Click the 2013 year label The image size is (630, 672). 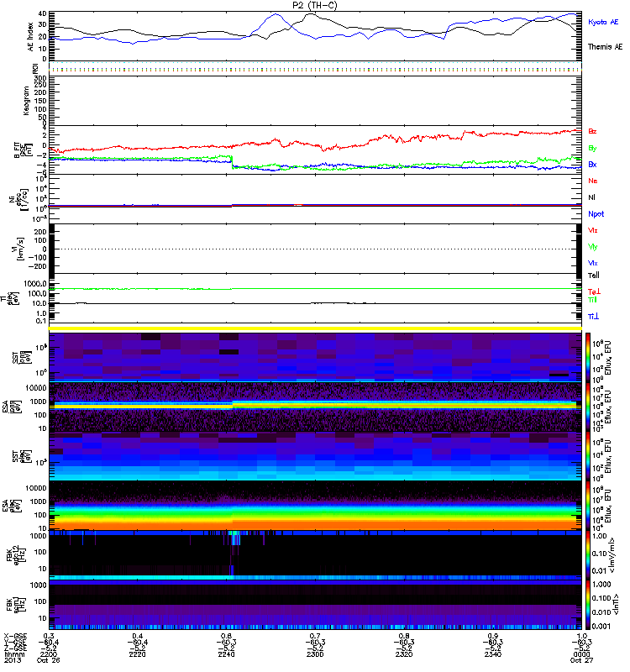point(12,660)
